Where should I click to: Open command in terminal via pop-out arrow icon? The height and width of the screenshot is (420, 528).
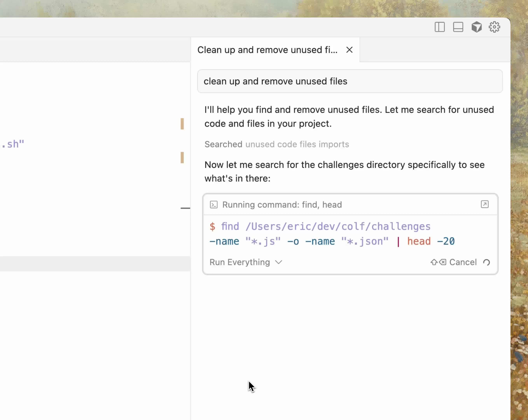click(484, 204)
